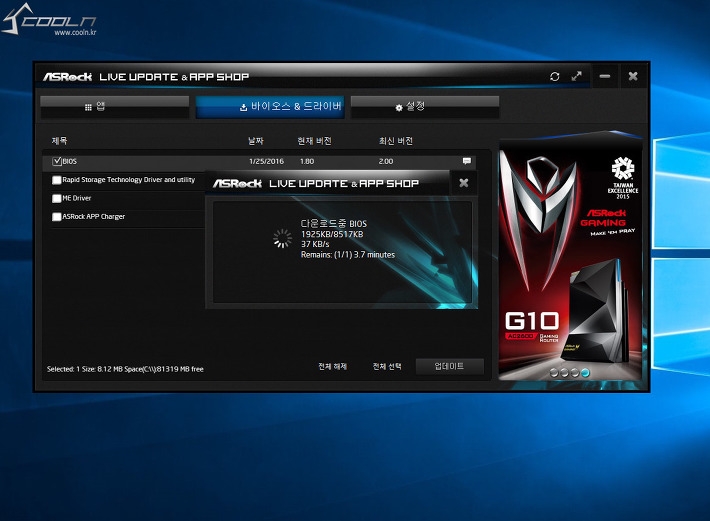Screen dimensions: 710x521
Task: Click the G10 gaming router banner
Action: click(571, 258)
